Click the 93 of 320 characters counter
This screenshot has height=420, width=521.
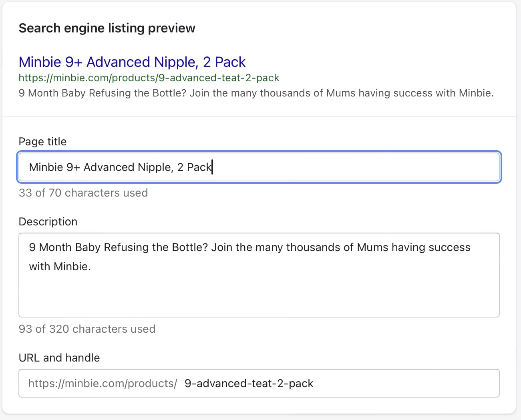[87, 329]
